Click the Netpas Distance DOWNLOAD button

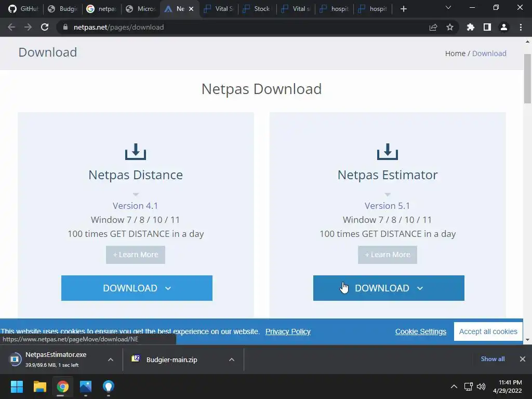[x=137, y=288]
